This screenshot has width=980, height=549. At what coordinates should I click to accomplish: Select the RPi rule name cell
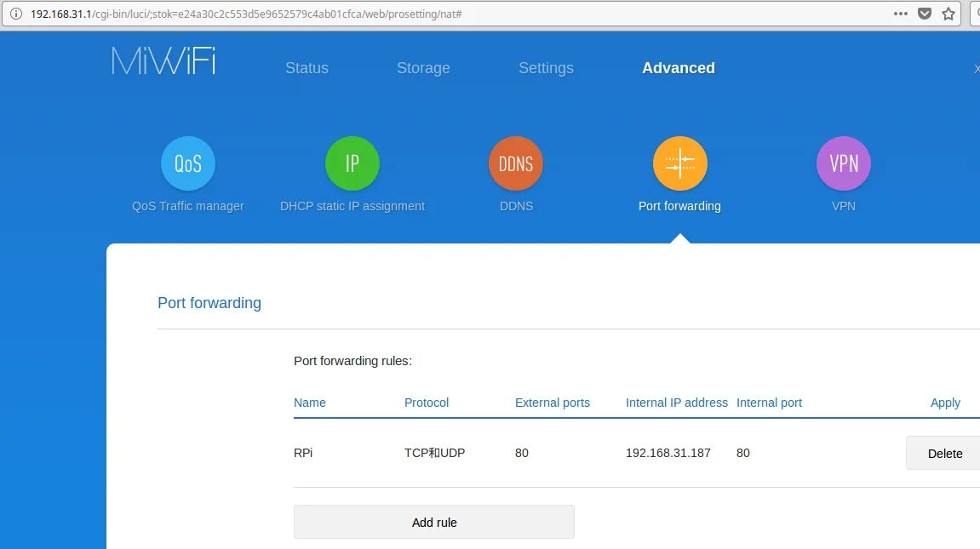[303, 453]
